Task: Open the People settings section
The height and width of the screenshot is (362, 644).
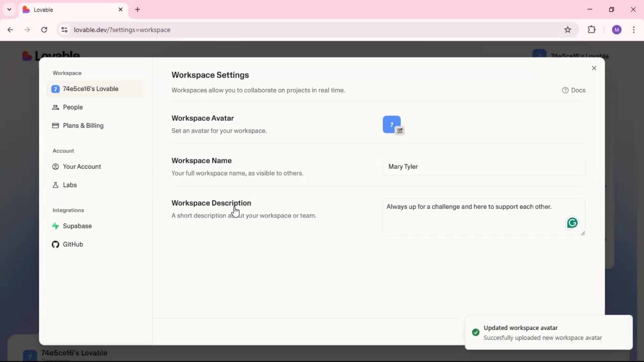Action: 73,107
